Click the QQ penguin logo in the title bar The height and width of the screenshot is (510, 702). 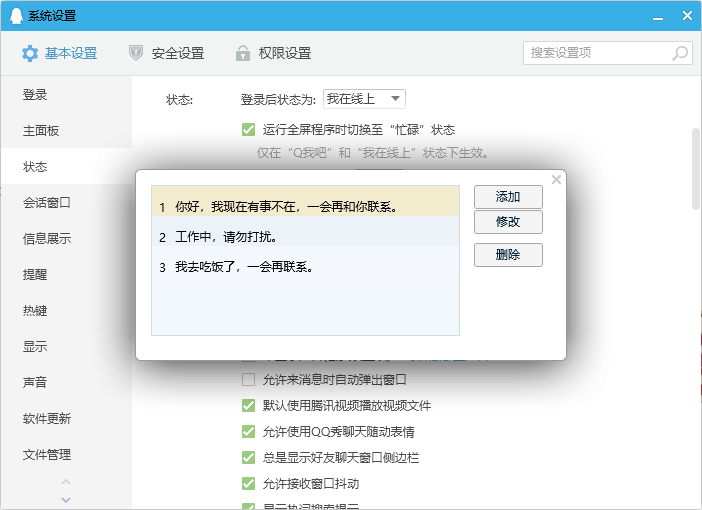pyautogui.click(x=15, y=15)
